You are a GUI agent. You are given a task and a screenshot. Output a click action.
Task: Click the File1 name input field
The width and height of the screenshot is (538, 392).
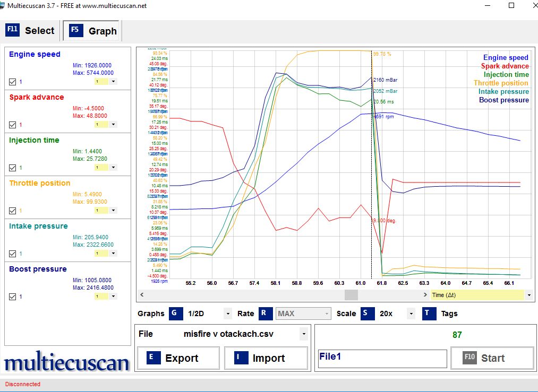coord(382,359)
